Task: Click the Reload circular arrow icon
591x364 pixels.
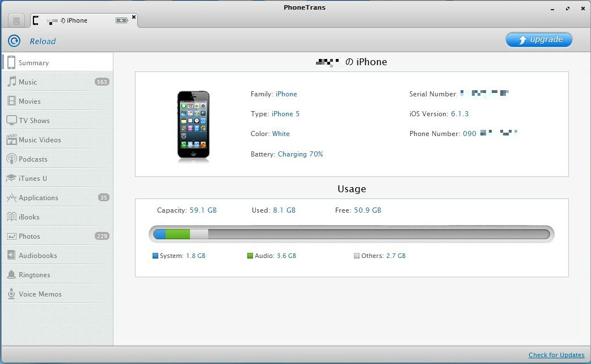Action: (x=14, y=41)
